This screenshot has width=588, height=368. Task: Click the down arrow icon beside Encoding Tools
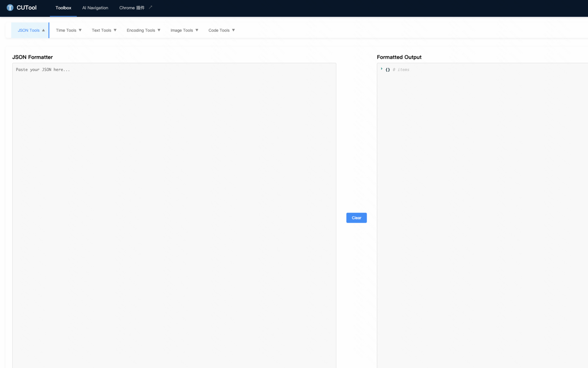159,30
